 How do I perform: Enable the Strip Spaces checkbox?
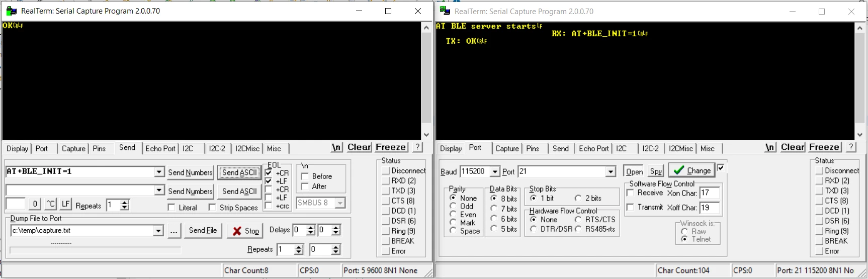tap(212, 208)
